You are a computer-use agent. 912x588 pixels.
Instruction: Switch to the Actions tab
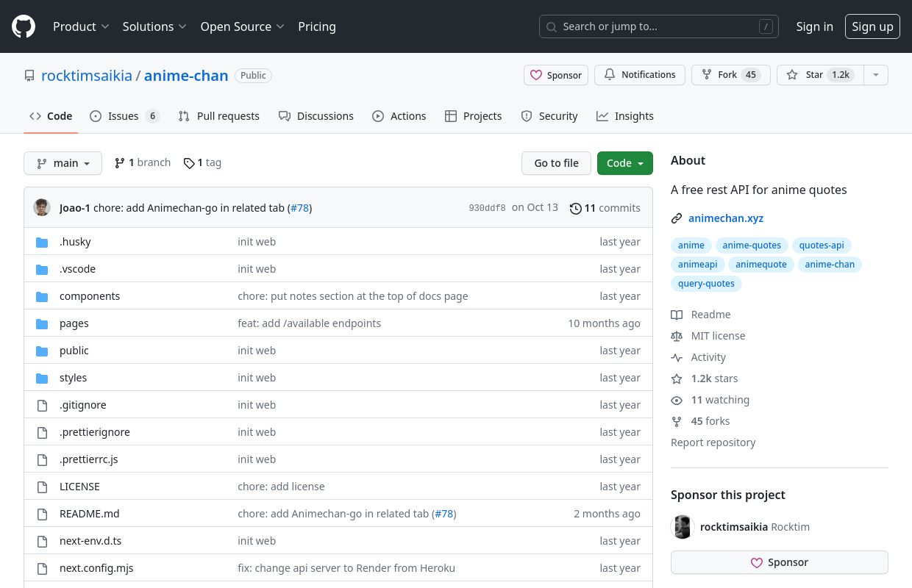click(x=399, y=116)
